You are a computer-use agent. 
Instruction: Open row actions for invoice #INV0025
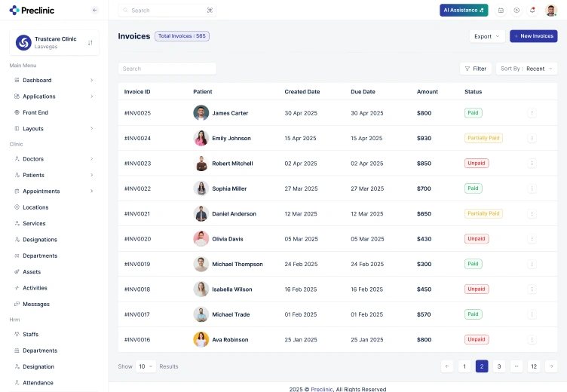(x=532, y=113)
